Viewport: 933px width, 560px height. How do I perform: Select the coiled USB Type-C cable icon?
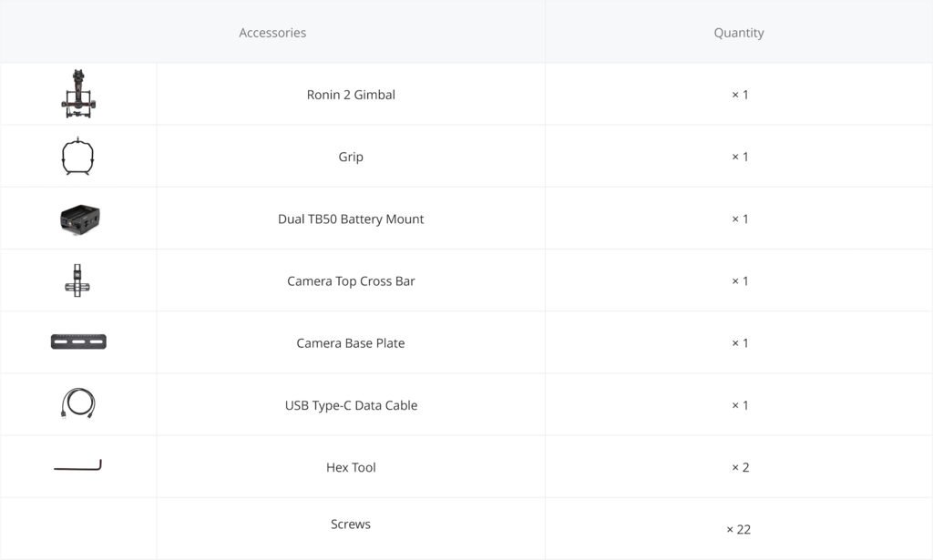77,403
